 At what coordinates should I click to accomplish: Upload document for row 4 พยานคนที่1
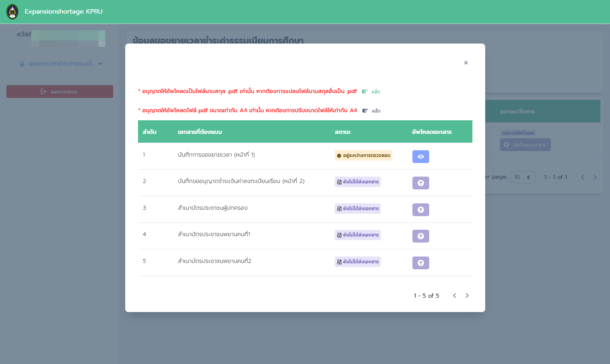[x=420, y=236]
